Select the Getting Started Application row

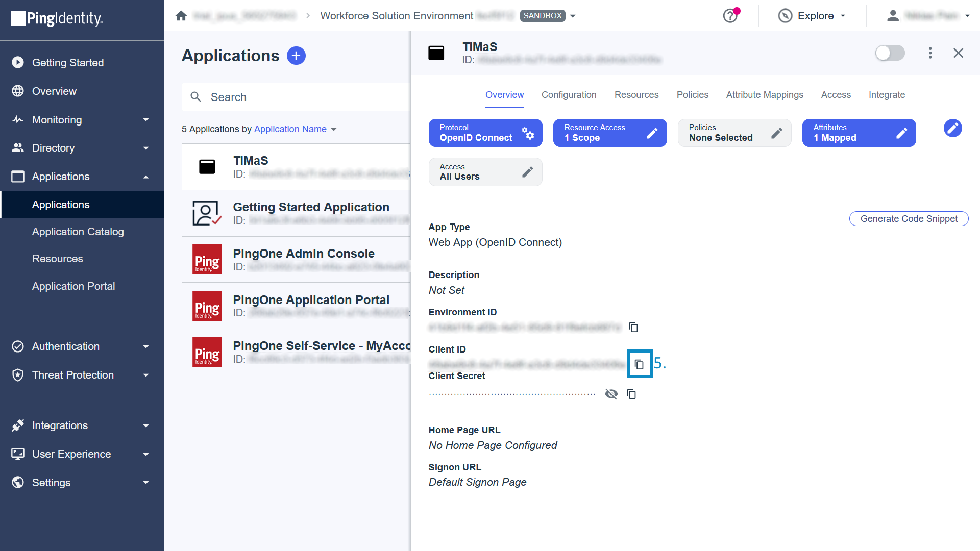[296, 213]
